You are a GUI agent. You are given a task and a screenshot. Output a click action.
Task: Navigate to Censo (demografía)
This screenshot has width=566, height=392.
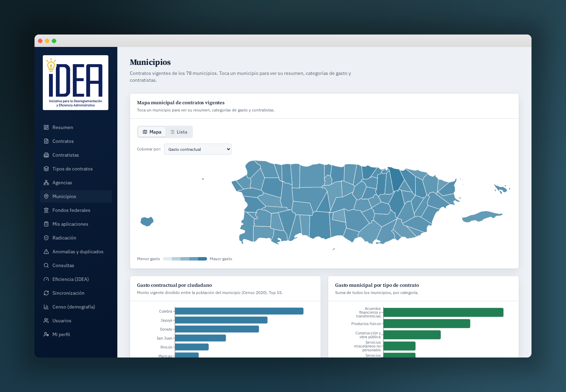[x=76, y=307]
